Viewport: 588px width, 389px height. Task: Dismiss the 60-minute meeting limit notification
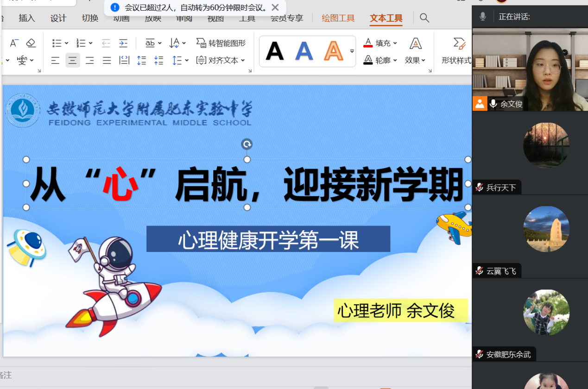coord(275,7)
